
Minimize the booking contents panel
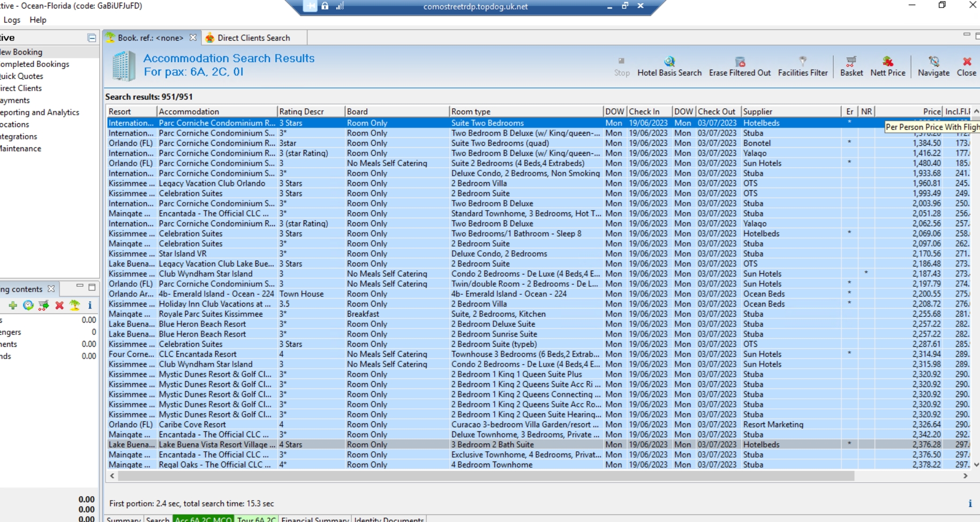click(80, 286)
